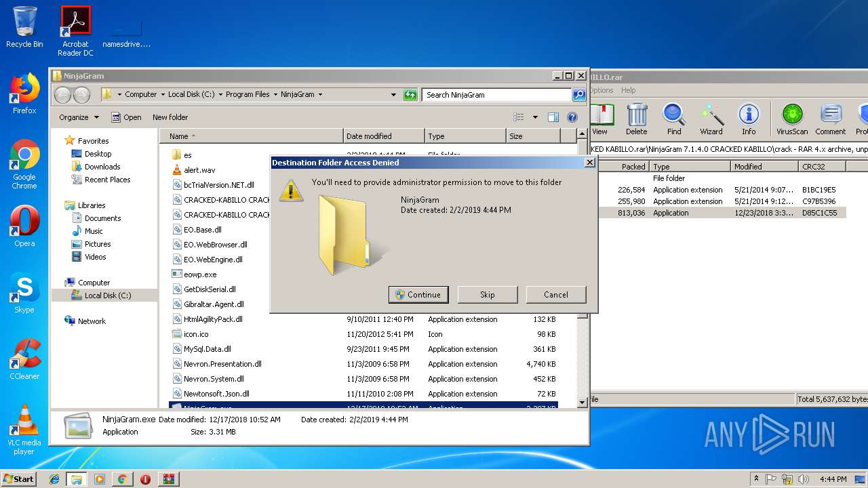
Task: Click Local Disk (C:) breadcrumb segment
Action: pos(191,95)
